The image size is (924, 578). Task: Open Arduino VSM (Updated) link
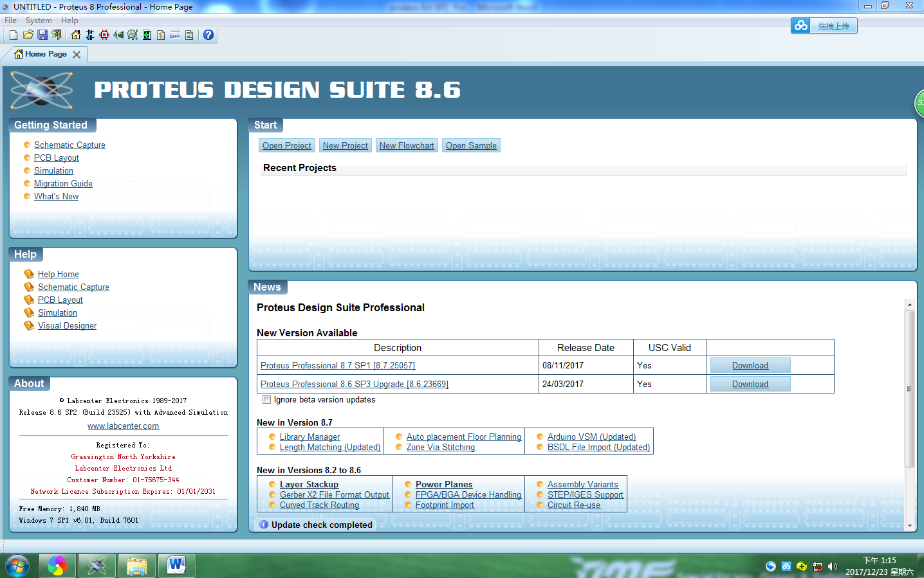(x=591, y=437)
